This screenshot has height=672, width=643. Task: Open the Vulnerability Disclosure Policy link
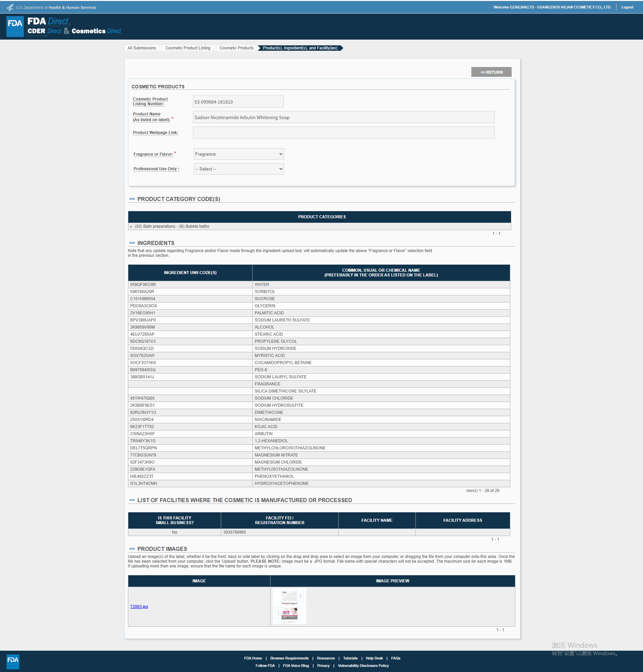point(363,666)
